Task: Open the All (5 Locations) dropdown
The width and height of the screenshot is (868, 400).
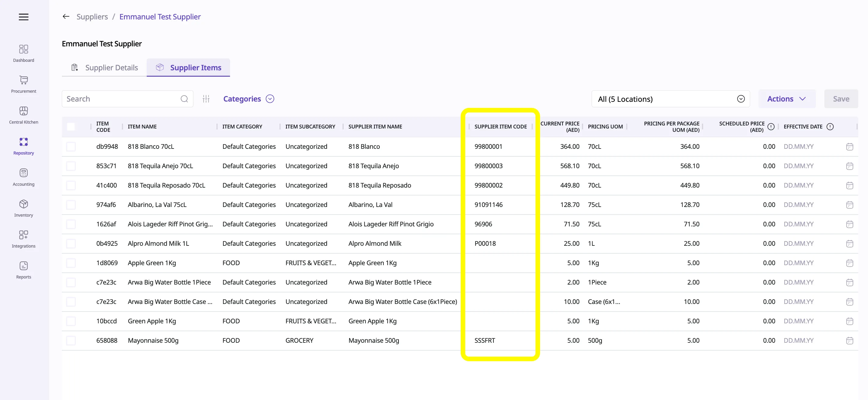Action: [670, 99]
